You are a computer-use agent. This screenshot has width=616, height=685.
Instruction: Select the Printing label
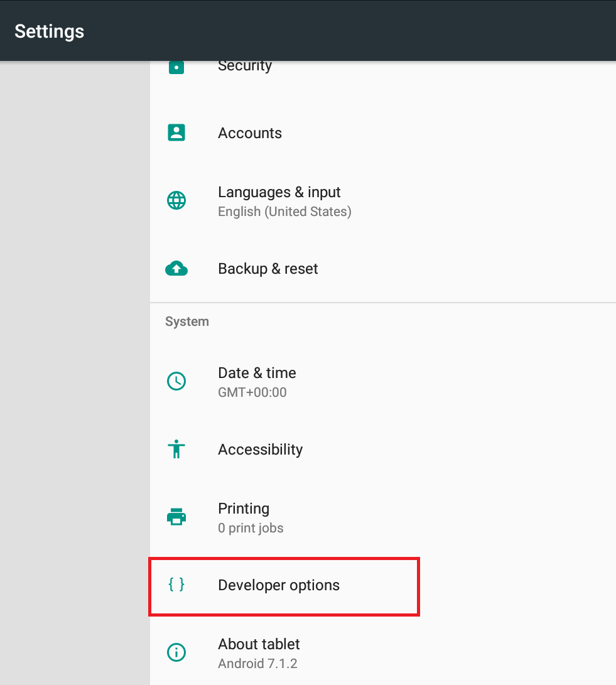point(244,509)
